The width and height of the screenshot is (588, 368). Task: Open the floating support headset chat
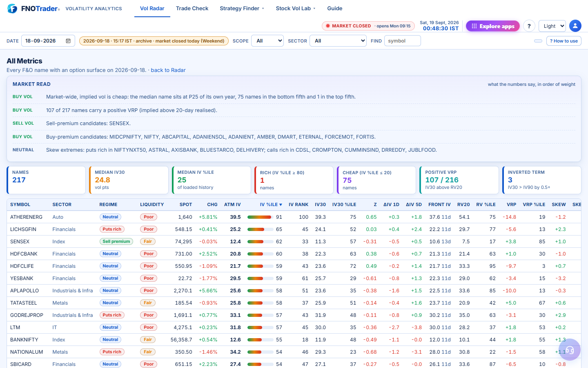point(570,350)
